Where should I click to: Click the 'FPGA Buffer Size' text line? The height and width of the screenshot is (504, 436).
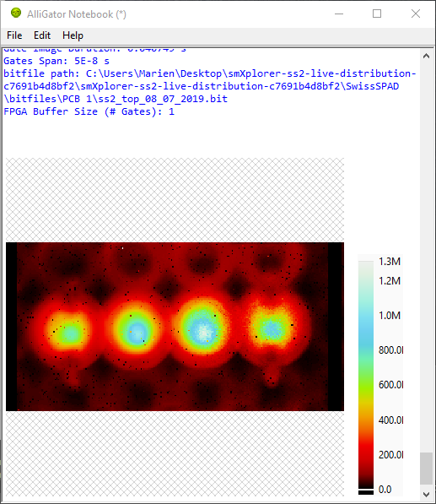(x=89, y=111)
